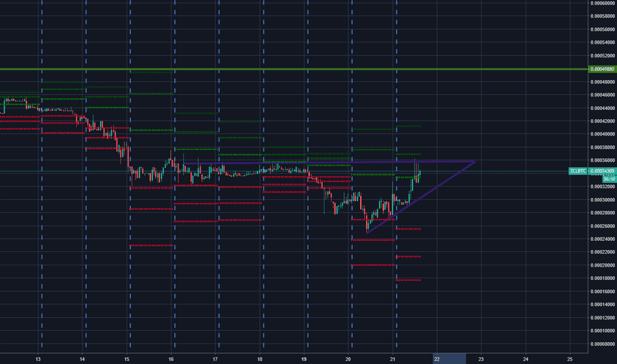Click the 0.00014000 price scale label
This screenshot has height=364, width=617.
(603, 304)
